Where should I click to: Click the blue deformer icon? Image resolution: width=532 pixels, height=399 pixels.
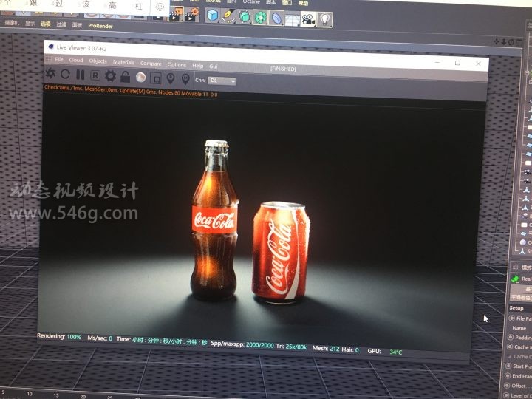(x=276, y=18)
